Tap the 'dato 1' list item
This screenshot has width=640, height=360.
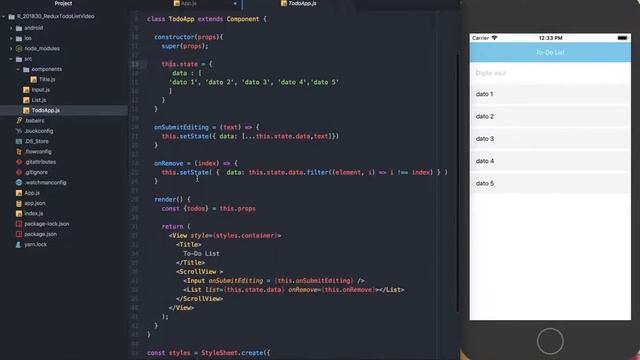(x=550, y=94)
